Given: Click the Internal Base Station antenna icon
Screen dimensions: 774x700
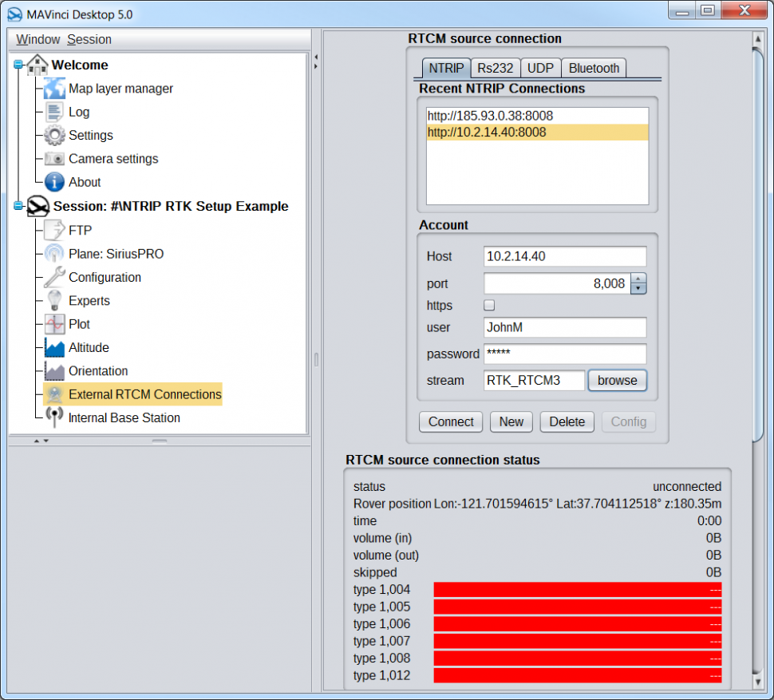Looking at the screenshot, I should click(54, 417).
